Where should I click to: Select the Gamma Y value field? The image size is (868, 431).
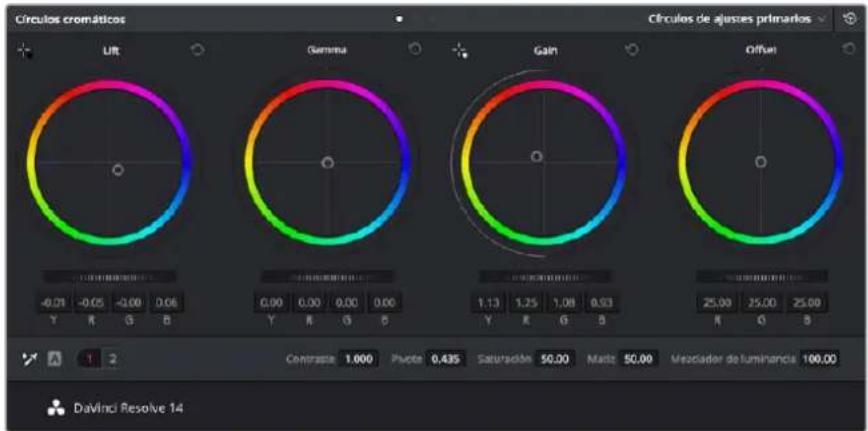[271, 303]
